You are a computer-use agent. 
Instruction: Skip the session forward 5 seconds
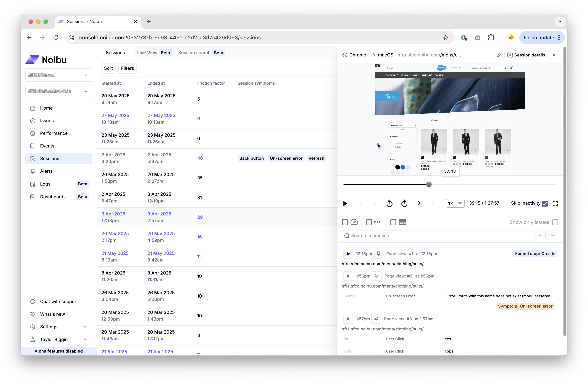tap(404, 203)
